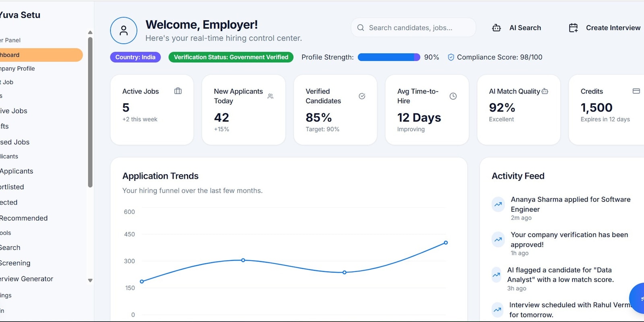Select the Shortlisted sidebar menu item
This screenshot has width=644, height=322.
point(12,187)
